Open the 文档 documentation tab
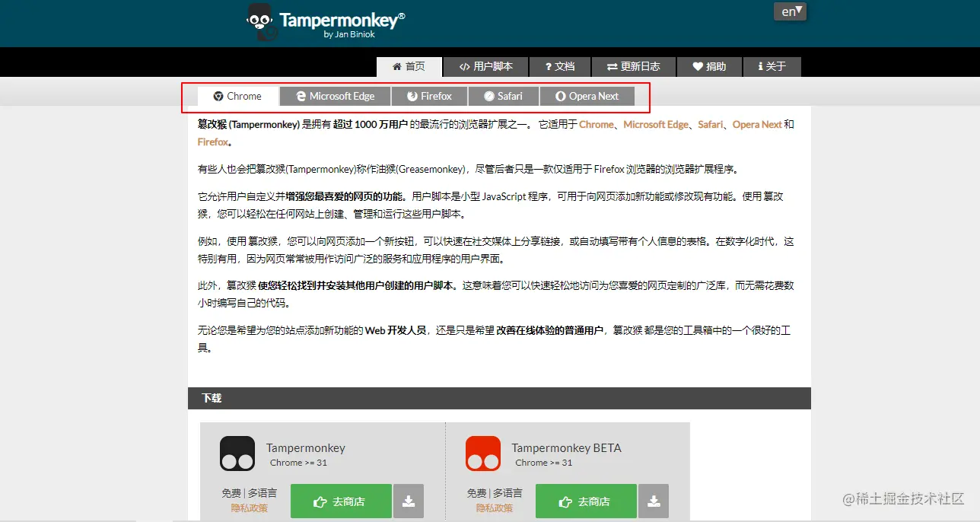Image resolution: width=980 pixels, height=522 pixels. 559,67
